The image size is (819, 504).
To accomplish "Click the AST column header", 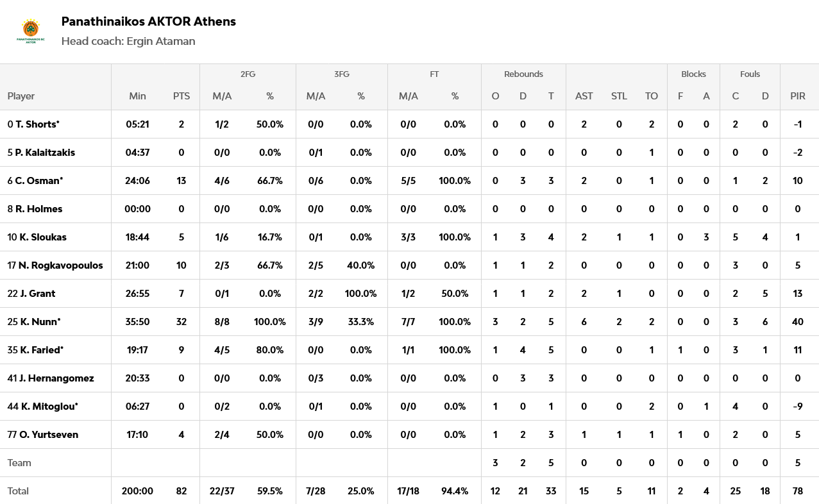I will click(x=584, y=96).
